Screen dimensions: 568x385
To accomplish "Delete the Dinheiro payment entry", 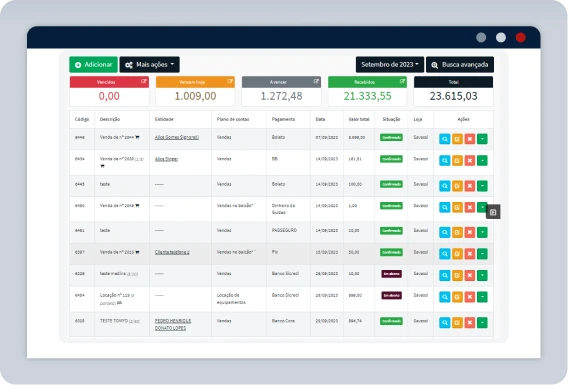I will click(469, 207).
